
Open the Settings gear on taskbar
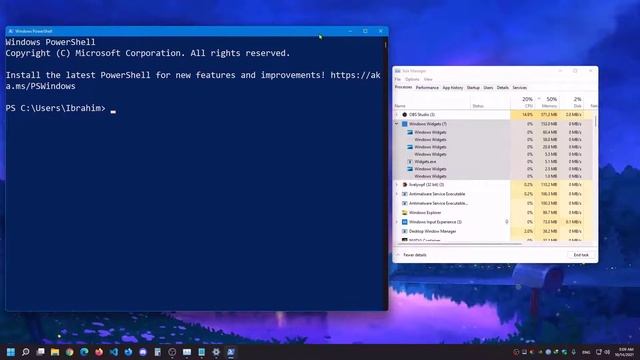(x=216, y=352)
